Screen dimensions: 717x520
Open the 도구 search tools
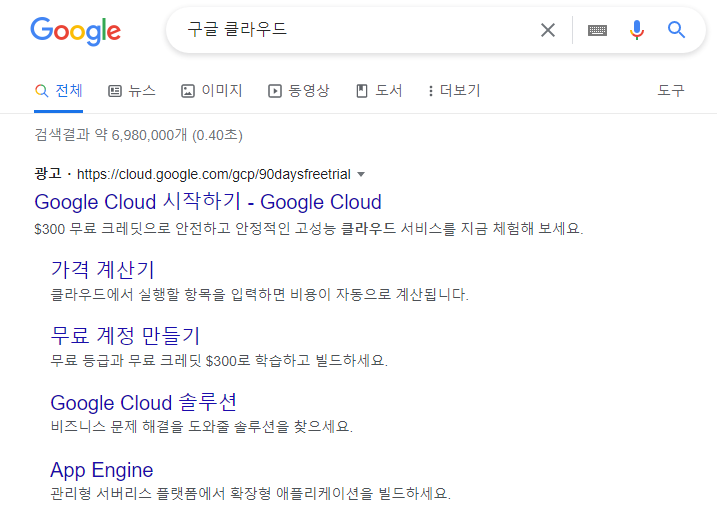click(x=671, y=90)
